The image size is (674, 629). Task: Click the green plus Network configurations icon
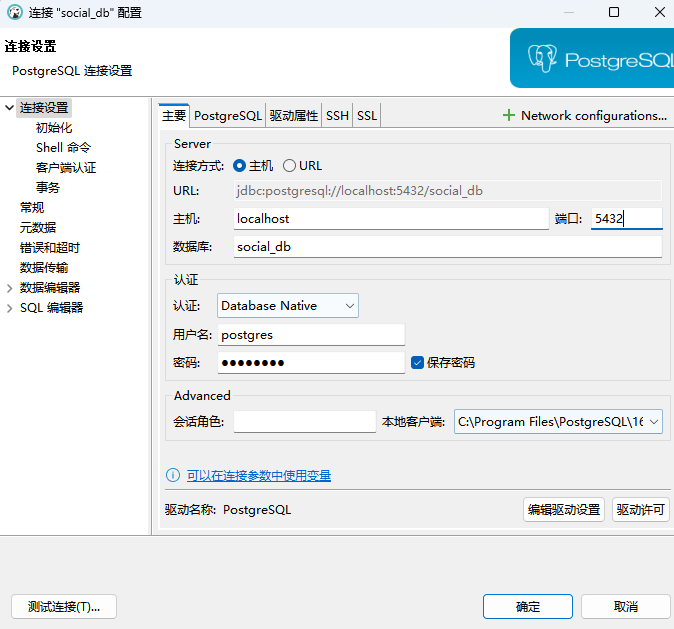[509, 115]
